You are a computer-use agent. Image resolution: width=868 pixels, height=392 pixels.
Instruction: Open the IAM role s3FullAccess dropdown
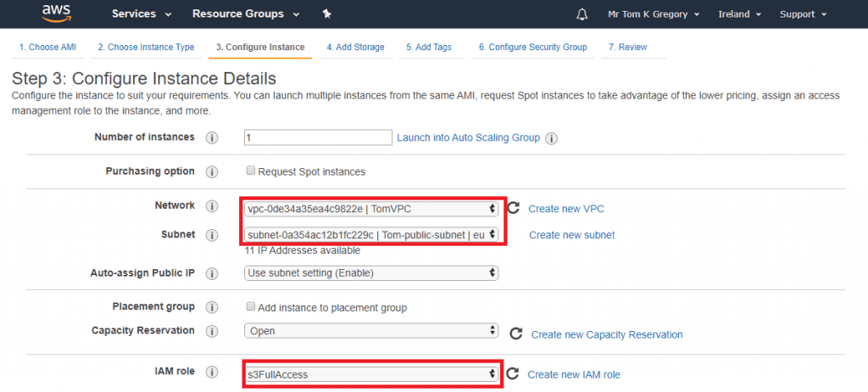coord(370,373)
